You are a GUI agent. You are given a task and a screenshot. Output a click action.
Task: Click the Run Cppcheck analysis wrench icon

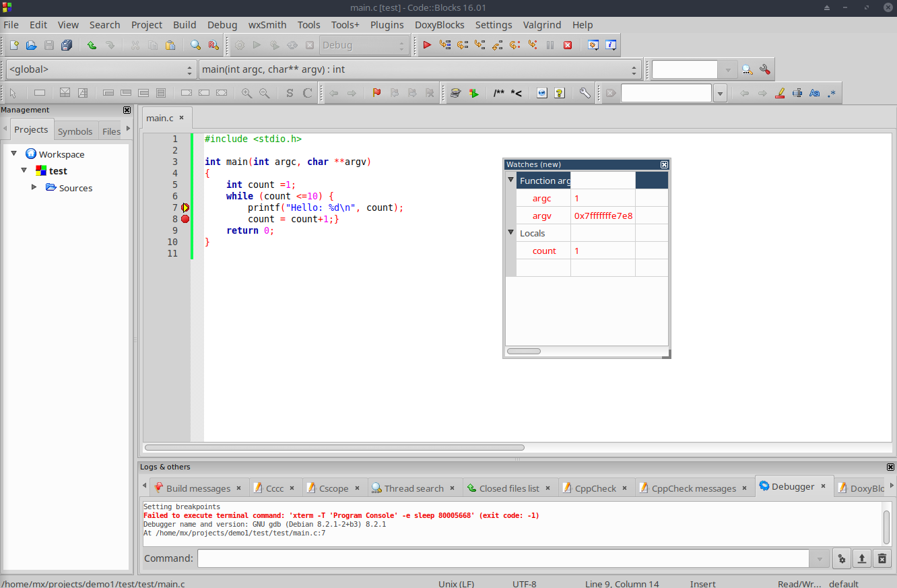(585, 92)
